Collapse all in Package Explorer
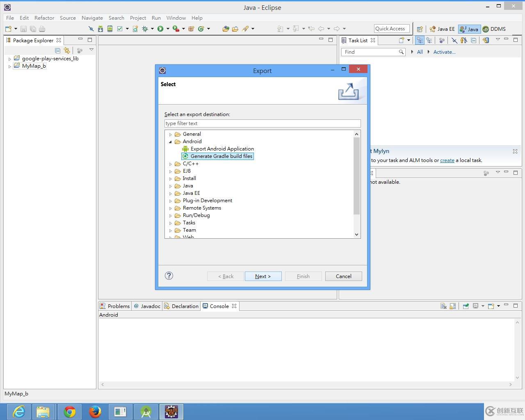The width and height of the screenshot is (525, 420). click(57, 50)
